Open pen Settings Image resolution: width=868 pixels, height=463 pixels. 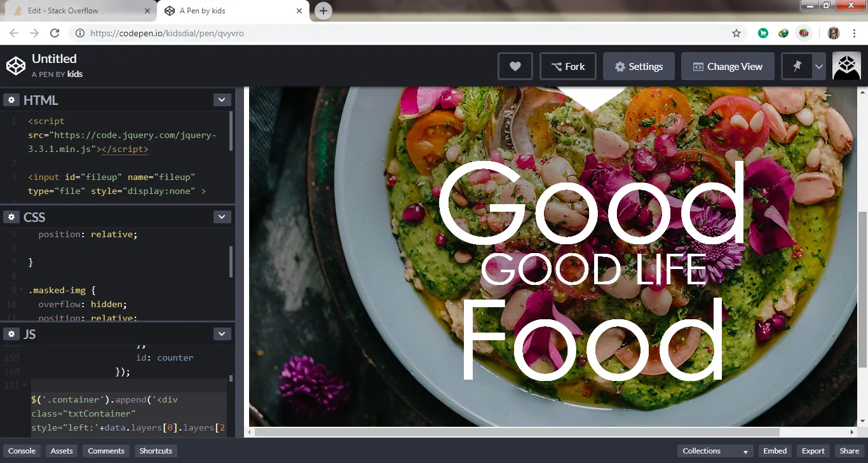(x=639, y=66)
